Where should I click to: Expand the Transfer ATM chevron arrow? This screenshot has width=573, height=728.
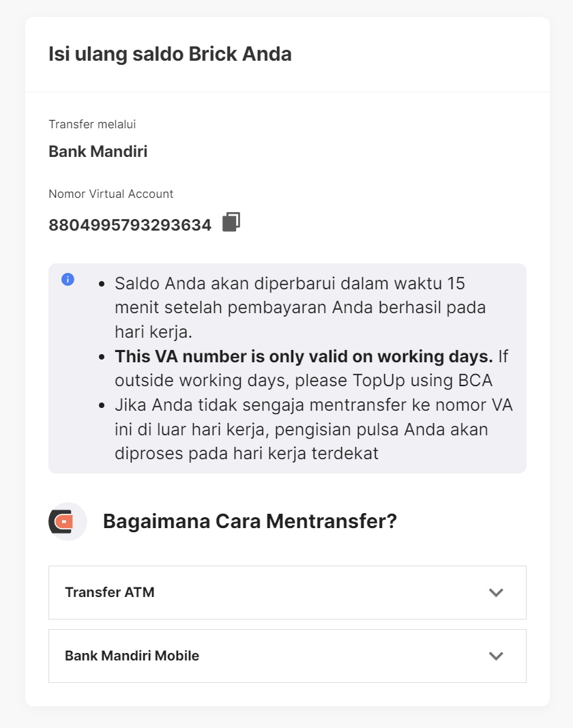pyautogui.click(x=496, y=592)
